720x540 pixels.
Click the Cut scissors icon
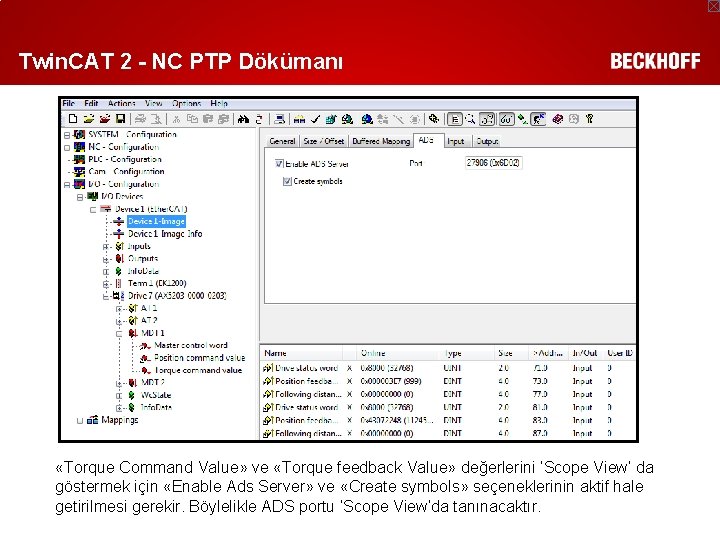point(176,119)
